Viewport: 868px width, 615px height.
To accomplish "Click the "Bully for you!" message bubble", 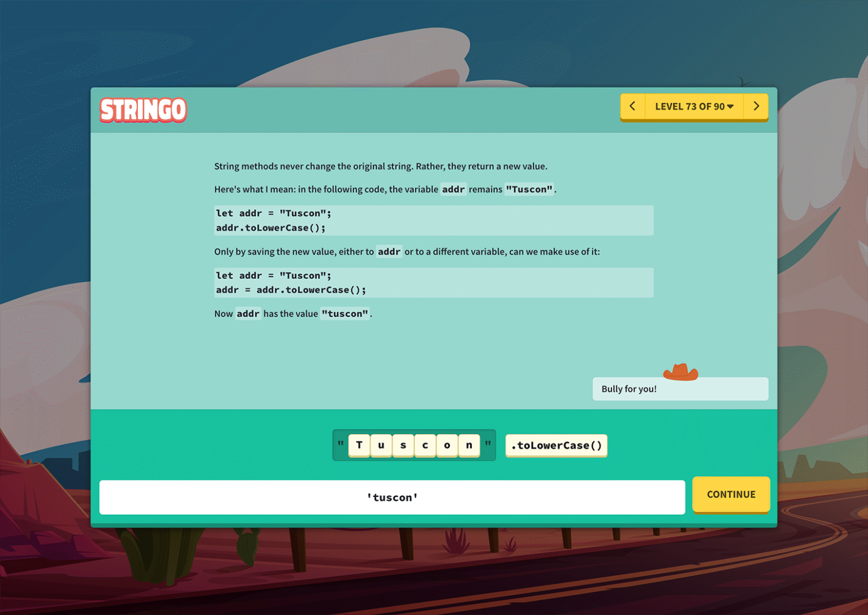I will coord(680,389).
